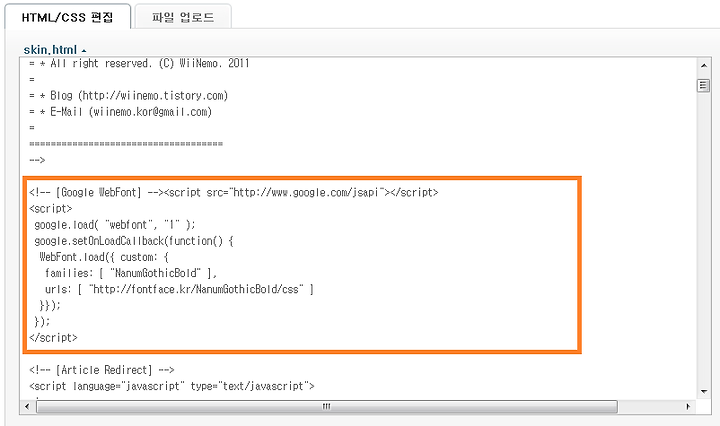Open the 파일 업로드 tab

point(183,17)
